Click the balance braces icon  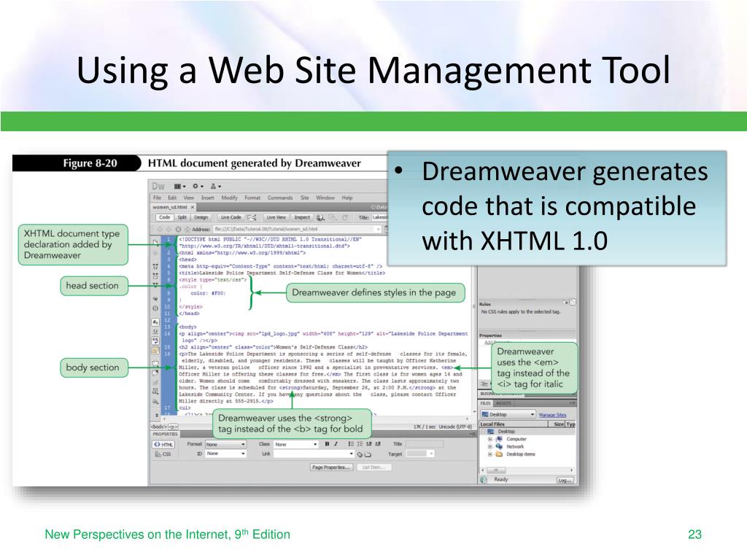155,308
